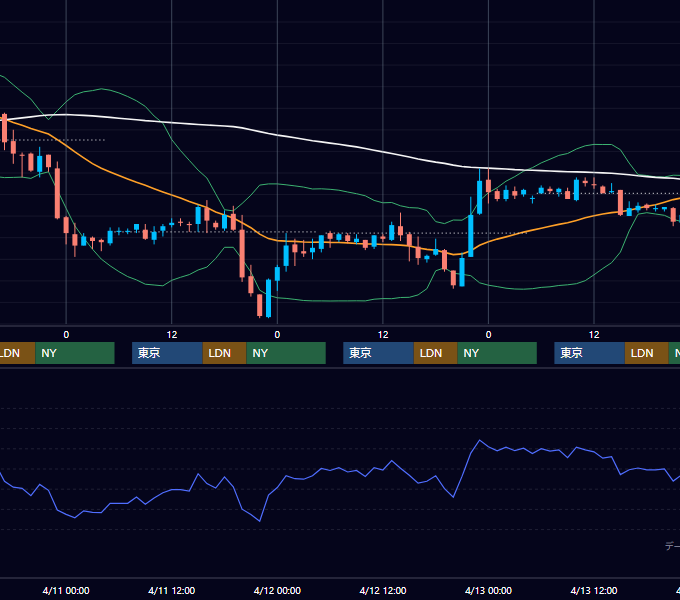Image resolution: width=680 pixels, height=600 pixels.
Task: Select the hour label 12 above 4/12 12:00
Action: tap(382, 335)
